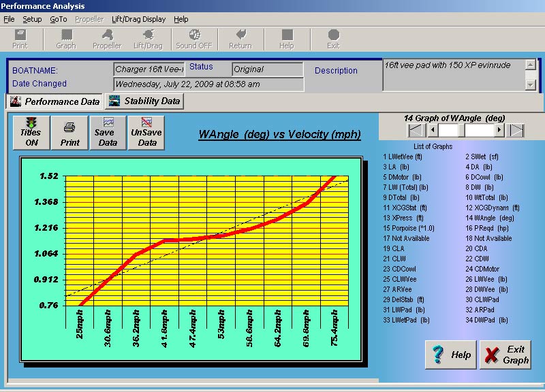
Task: Toggle the Sound OFF toolbar button
Action: [x=194, y=39]
